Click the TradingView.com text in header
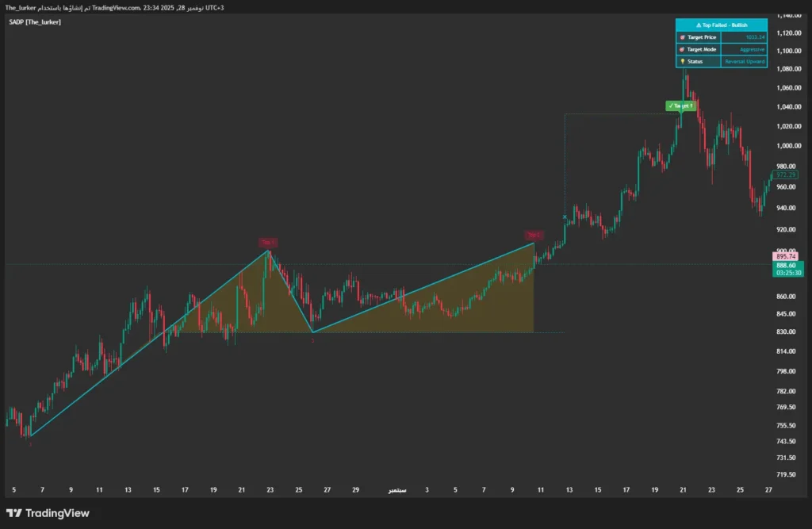The width and height of the screenshot is (812, 529). pyautogui.click(x=116, y=8)
